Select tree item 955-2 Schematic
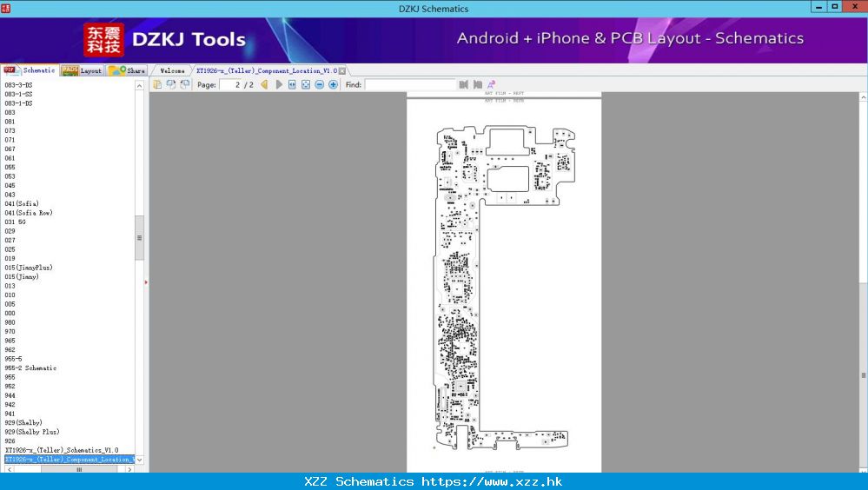Viewport: 868px width, 490px height. [30, 368]
